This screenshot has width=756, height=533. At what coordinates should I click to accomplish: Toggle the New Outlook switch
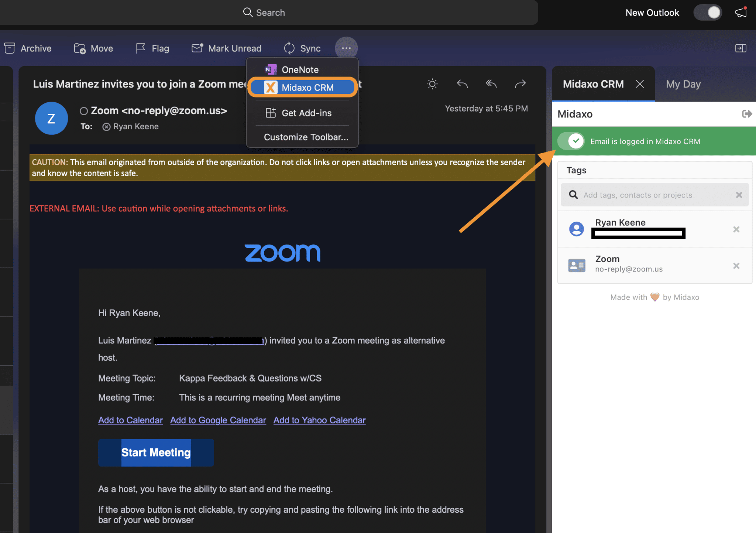[707, 13]
